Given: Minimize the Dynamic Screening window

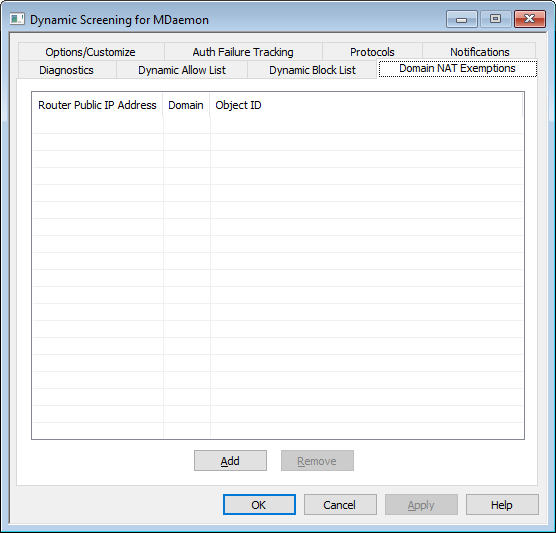Looking at the screenshot, I should coord(461,19).
